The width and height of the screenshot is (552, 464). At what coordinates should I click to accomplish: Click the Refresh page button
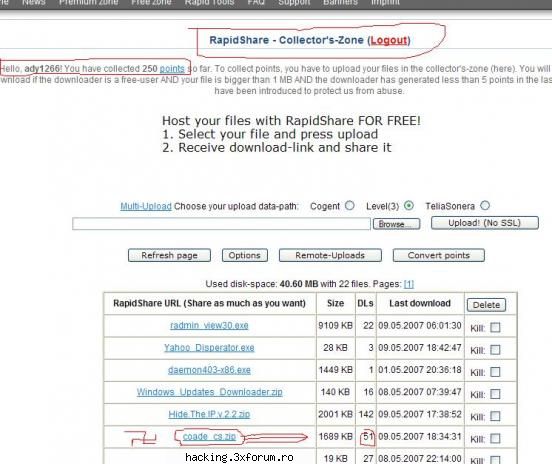coord(169,255)
